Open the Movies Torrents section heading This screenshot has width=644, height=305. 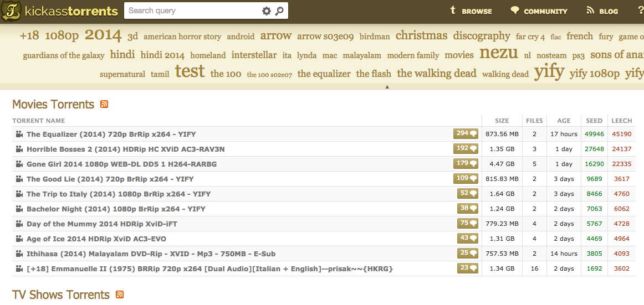pyautogui.click(x=53, y=104)
